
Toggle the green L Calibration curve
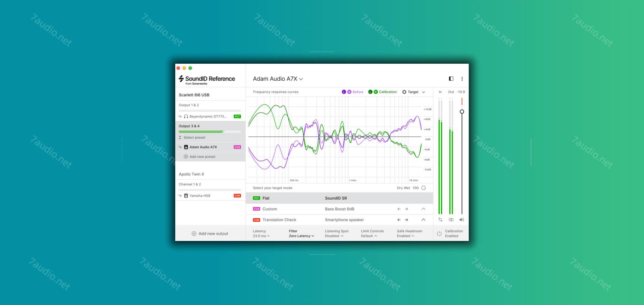370,92
